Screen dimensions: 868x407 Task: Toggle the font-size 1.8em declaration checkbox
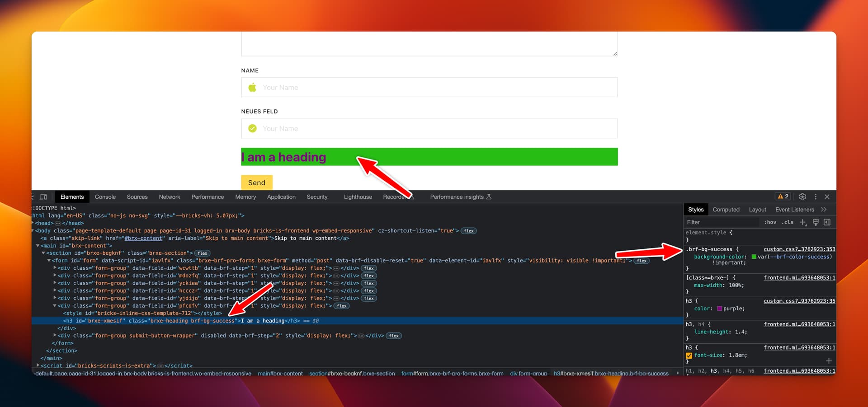(x=689, y=356)
